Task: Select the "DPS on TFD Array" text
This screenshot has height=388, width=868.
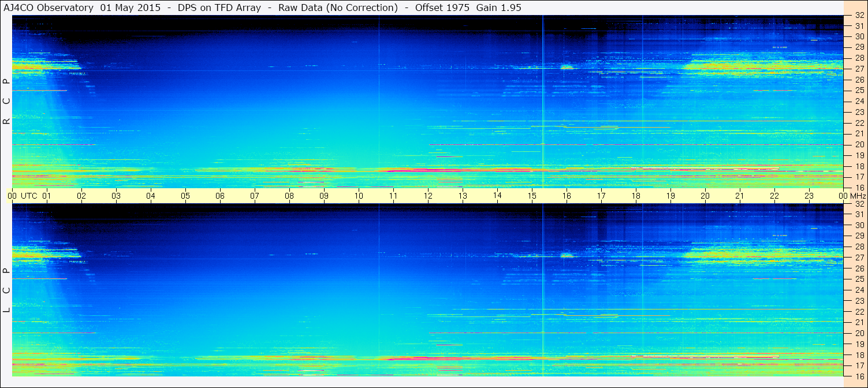Action: [219, 8]
